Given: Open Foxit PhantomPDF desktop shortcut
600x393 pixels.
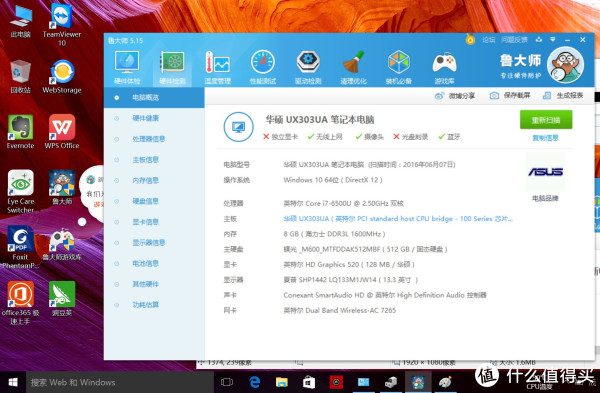Looking at the screenshot, I should coord(21,247).
